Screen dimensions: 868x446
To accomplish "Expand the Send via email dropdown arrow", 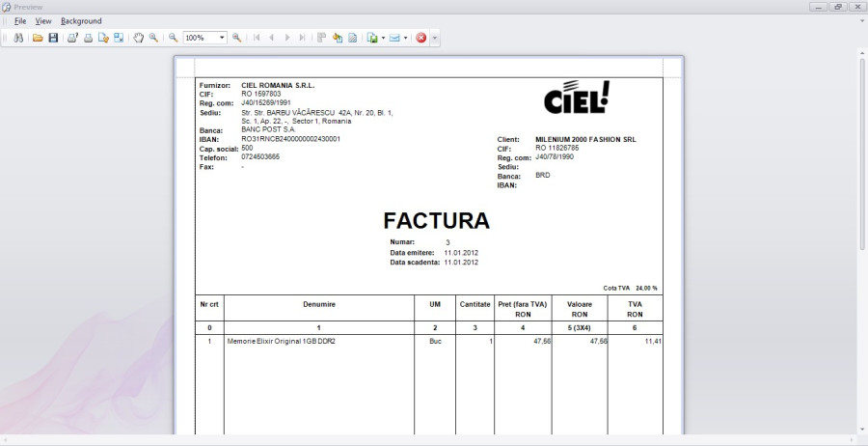I will [405, 38].
